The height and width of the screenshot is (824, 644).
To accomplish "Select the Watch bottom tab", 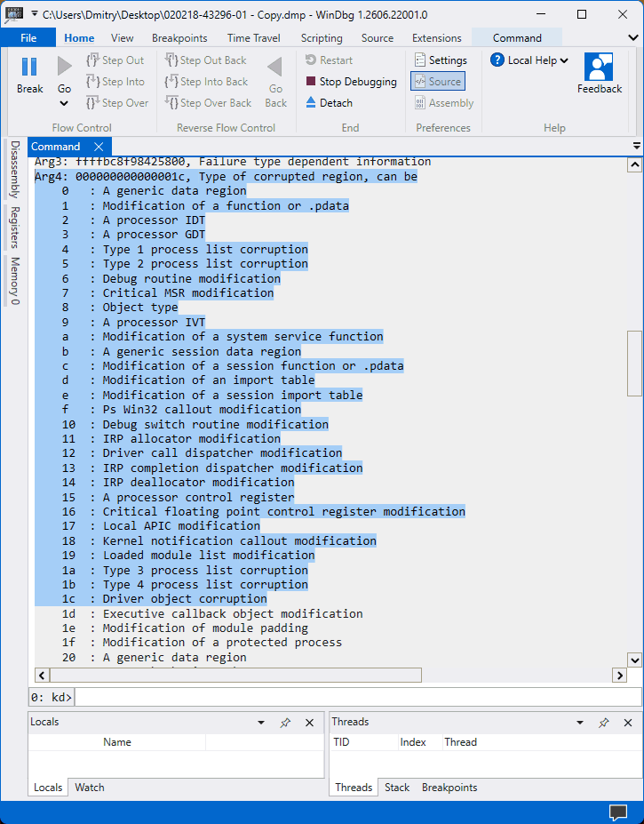I will tap(90, 788).
